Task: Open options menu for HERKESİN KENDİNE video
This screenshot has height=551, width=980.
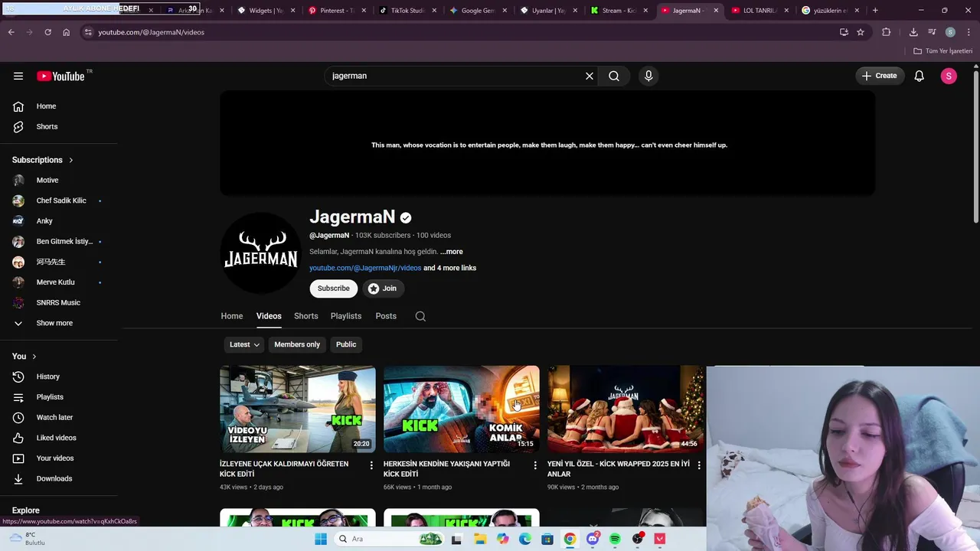Action: point(535,465)
